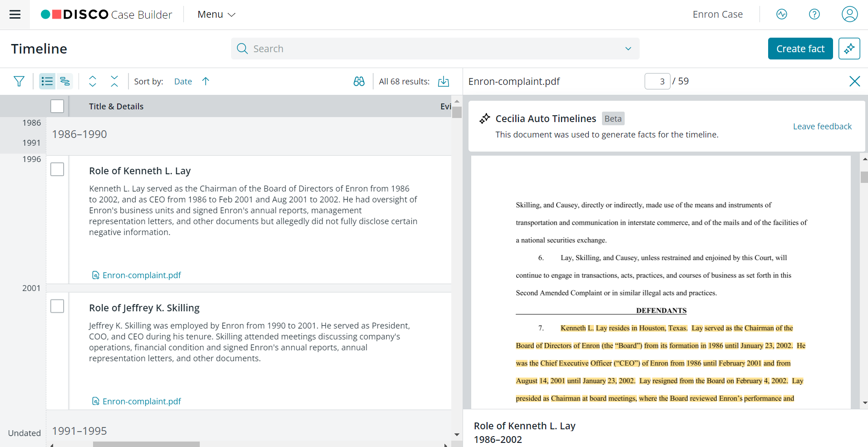Expand all timeline entries

click(93, 81)
